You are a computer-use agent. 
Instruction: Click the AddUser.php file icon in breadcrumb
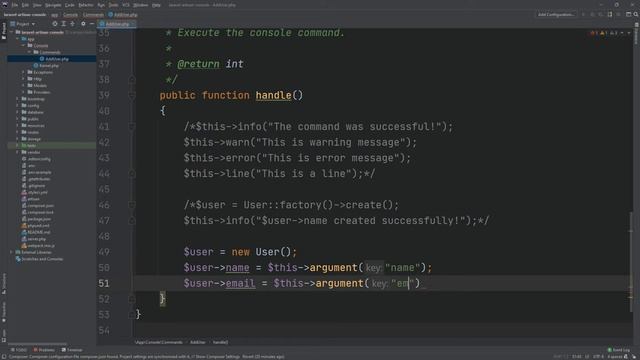tap(111, 15)
